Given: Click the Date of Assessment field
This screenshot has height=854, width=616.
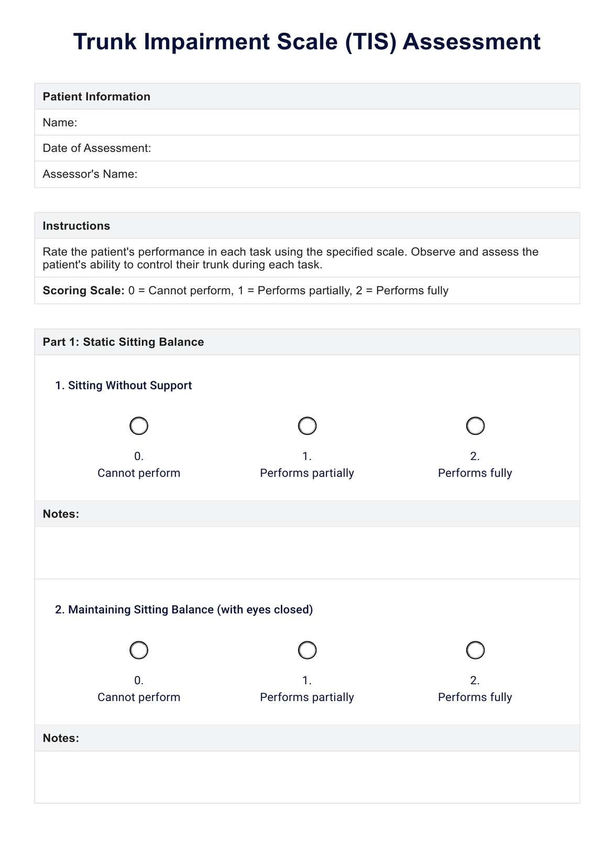Looking at the screenshot, I should click(x=361, y=148).
